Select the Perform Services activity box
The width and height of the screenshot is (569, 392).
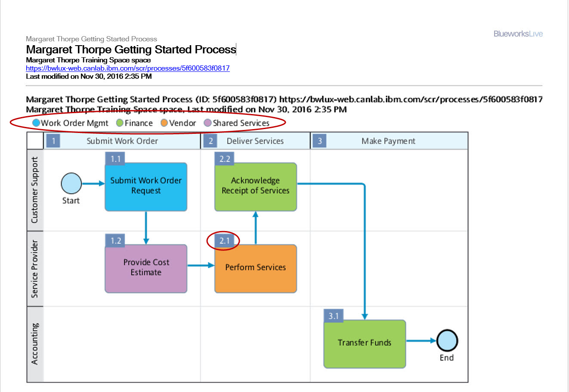coord(256,269)
